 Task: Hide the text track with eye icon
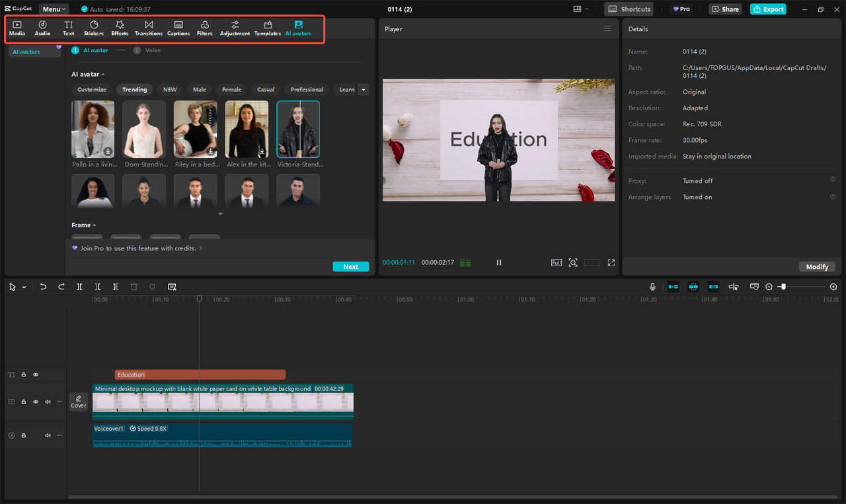tap(35, 375)
